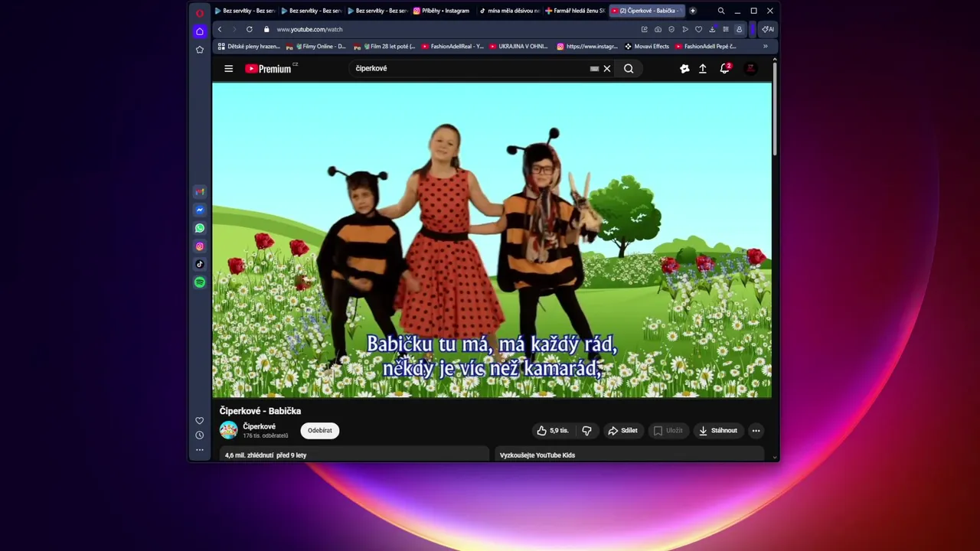Open the YouTube on-screen keyboard icon

594,68
